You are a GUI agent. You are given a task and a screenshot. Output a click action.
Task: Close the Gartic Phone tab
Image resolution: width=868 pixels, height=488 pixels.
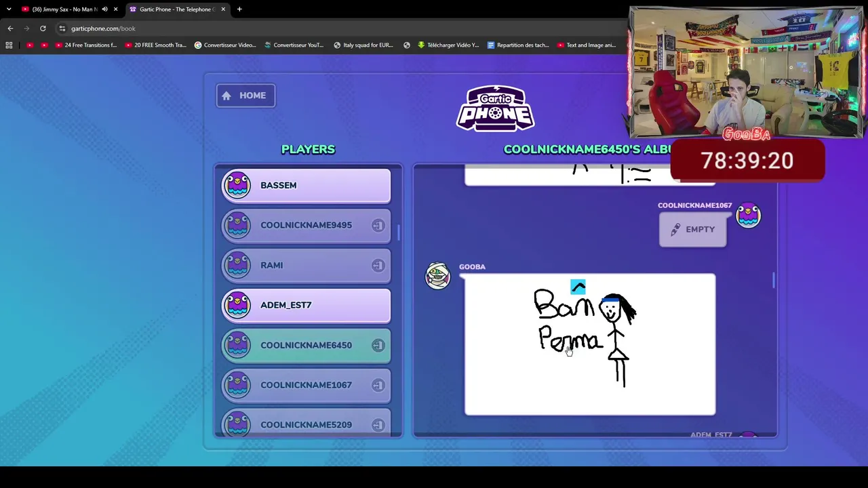(223, 9)
